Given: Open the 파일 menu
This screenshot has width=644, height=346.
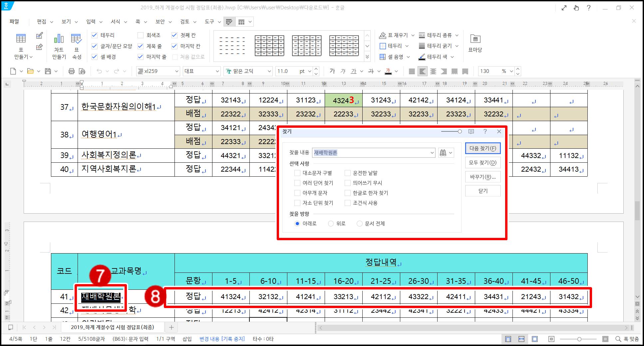Looking at the screenshot, I should [14, 22].
